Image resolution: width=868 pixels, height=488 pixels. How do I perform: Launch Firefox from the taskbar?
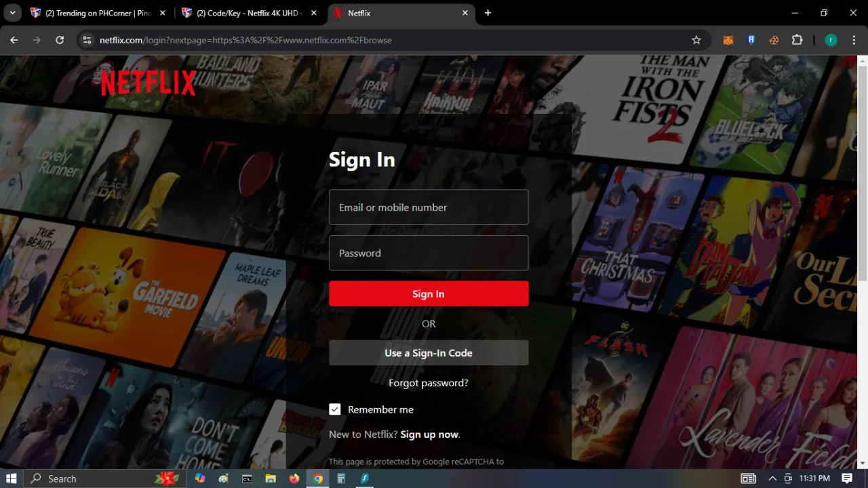(x=294, y=479)
